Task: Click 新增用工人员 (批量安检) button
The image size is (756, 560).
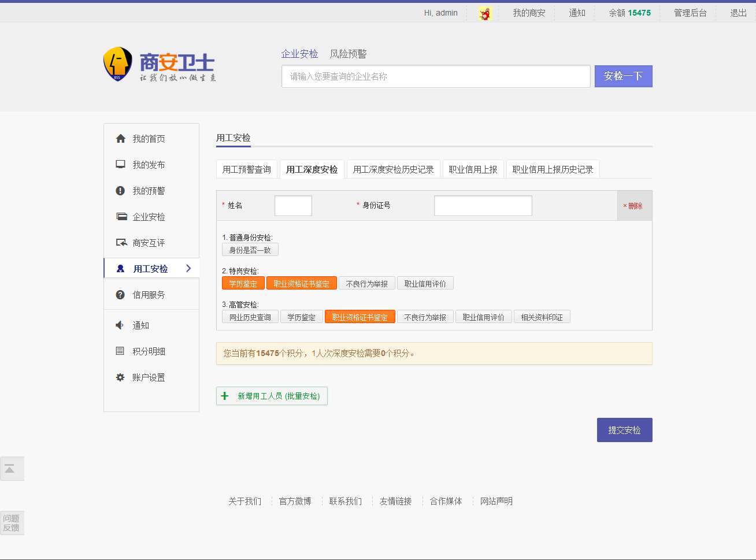Action: coord(272,396)
